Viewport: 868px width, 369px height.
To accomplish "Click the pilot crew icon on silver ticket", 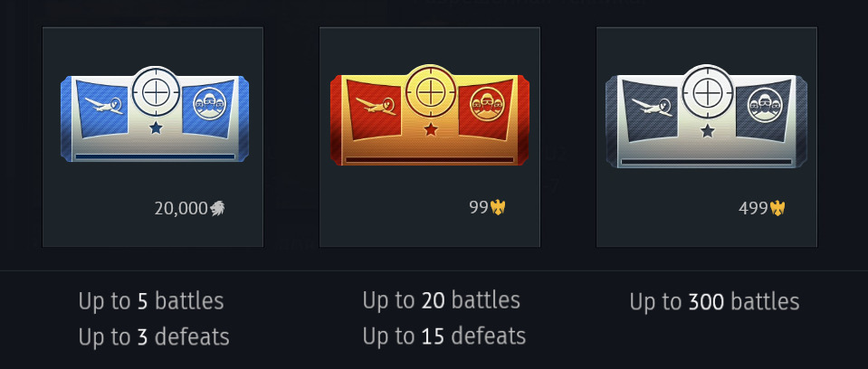I will [x=764, y=106].
